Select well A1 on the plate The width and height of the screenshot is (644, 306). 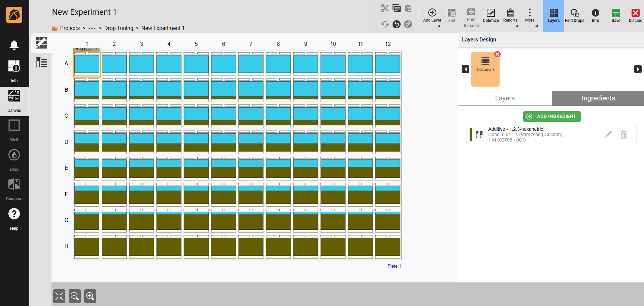pyautogui.click(x=87, y=64)
